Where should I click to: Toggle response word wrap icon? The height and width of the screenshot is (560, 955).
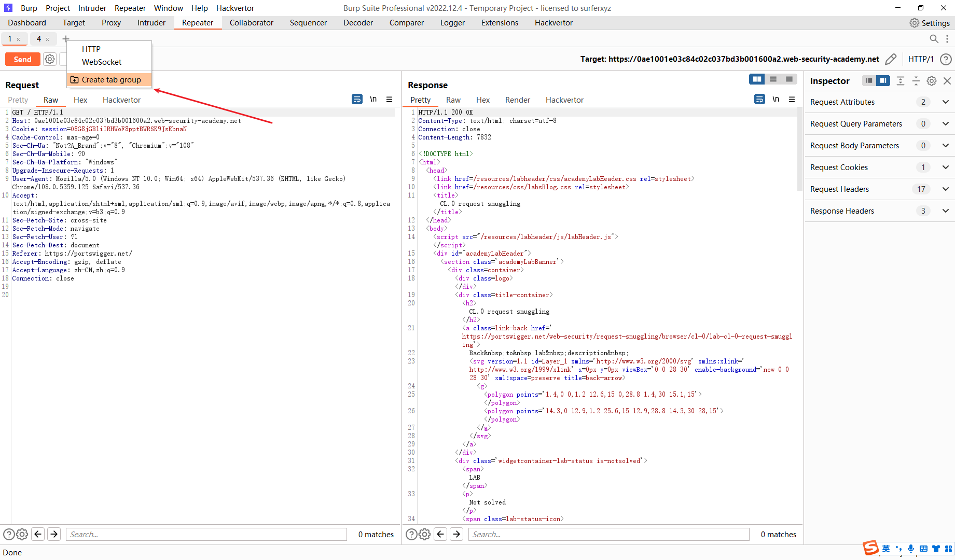pos(760,99)
